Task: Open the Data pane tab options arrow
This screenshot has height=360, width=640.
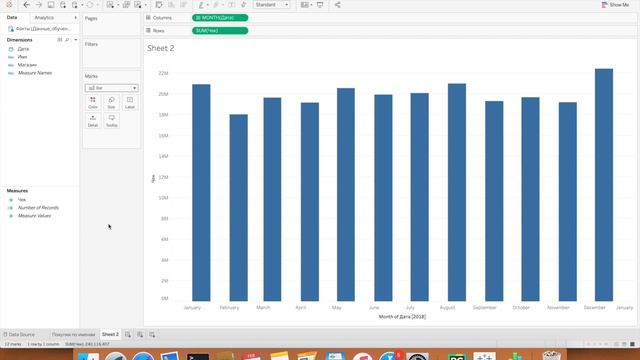Action: (76, 18)
